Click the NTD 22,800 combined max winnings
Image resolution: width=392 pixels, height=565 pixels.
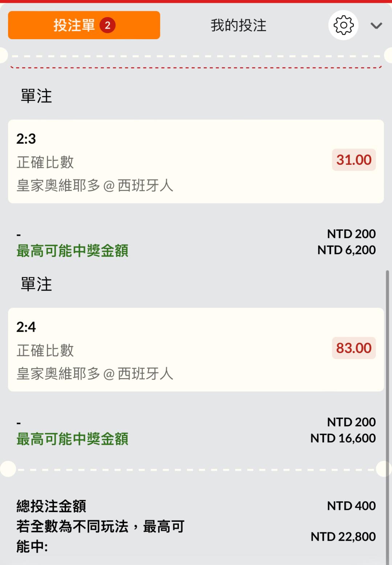point(343,537)
